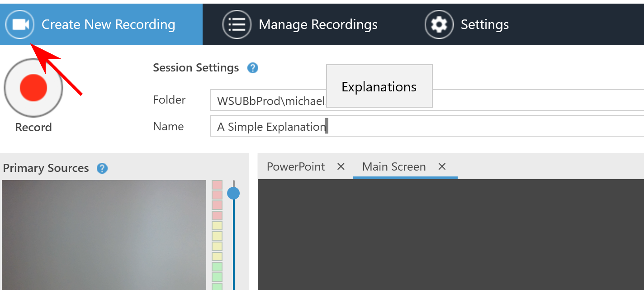Click the Manage Recordings list icon

click(x=237, y=24)
